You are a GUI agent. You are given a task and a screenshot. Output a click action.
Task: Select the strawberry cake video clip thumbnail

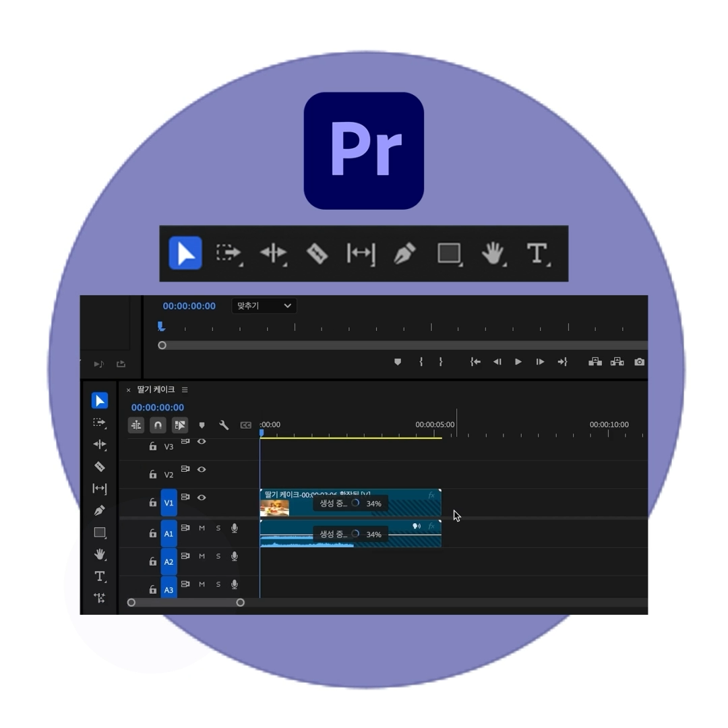click(x=274, y=508)
